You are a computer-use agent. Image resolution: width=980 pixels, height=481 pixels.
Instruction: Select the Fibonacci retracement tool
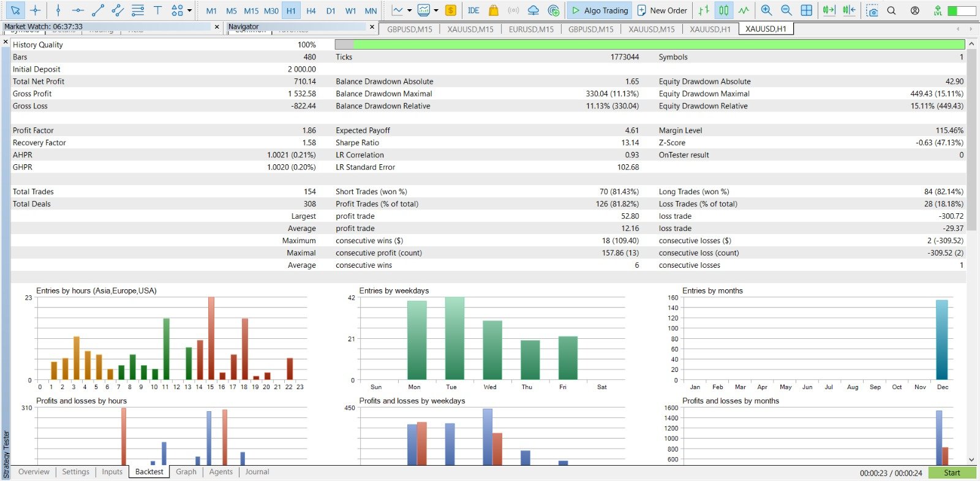tap(138, 10)
